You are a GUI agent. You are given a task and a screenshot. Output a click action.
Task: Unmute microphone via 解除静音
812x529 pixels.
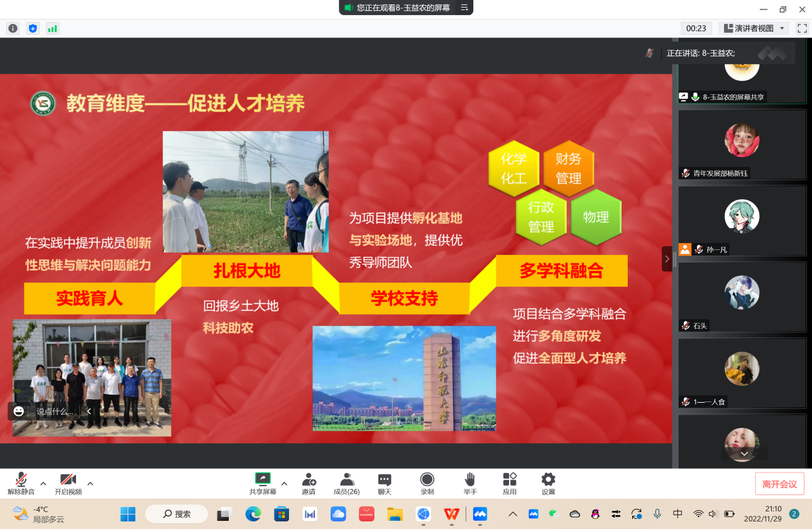coord(21,484)
